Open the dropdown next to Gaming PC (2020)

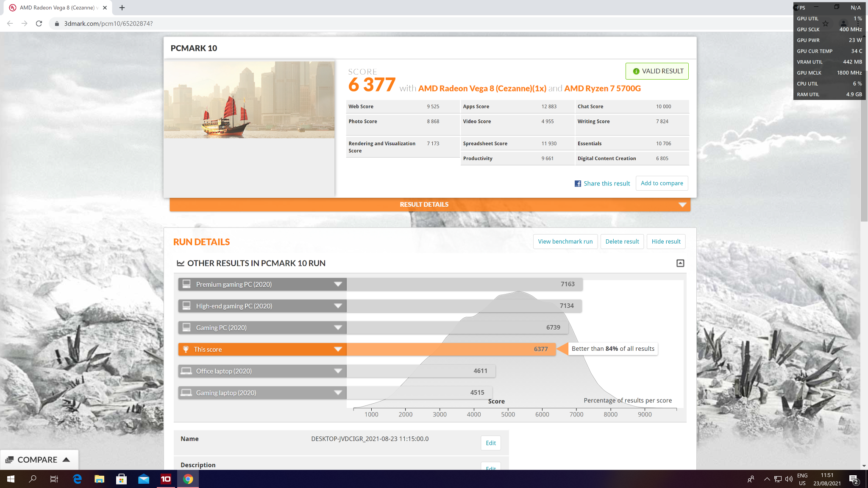(x=338, y=327)
